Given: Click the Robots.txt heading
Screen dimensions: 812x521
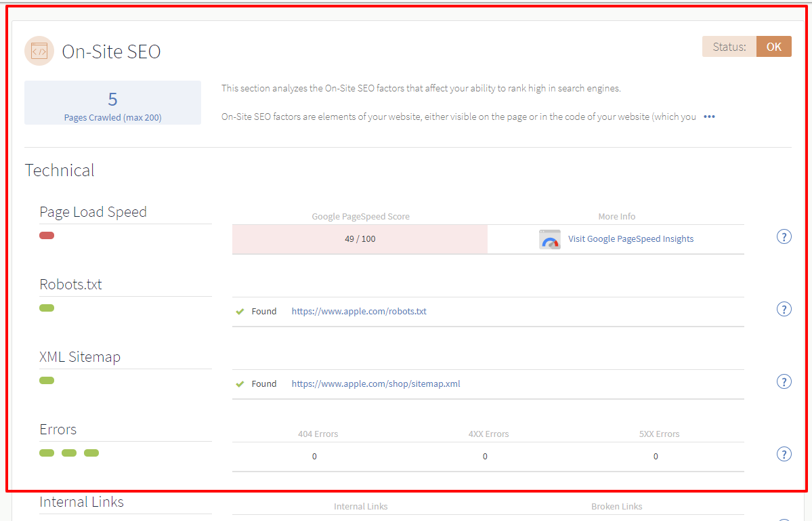Looking at the screenshot, I should (x=70, y=285).
